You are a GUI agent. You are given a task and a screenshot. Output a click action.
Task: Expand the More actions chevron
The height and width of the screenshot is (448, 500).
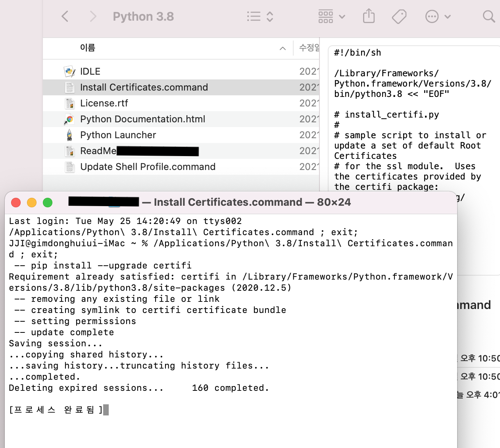point(448,17)
